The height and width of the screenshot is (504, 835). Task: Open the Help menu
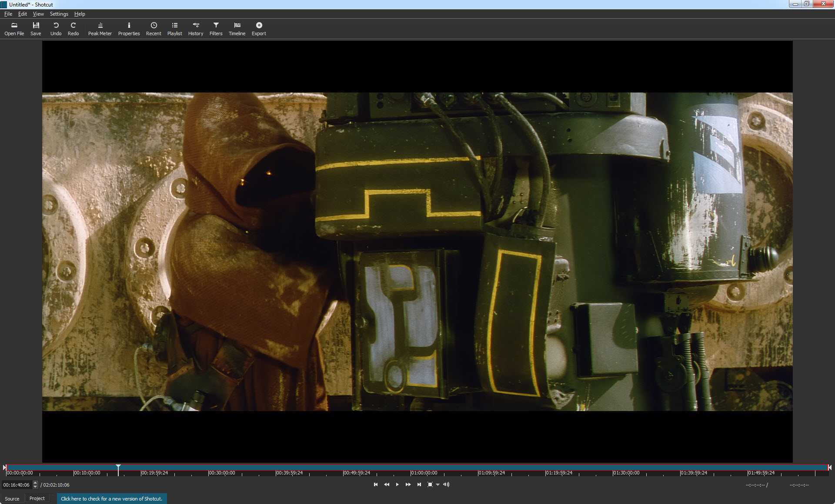pyautogui.click(x=80, y=14)
